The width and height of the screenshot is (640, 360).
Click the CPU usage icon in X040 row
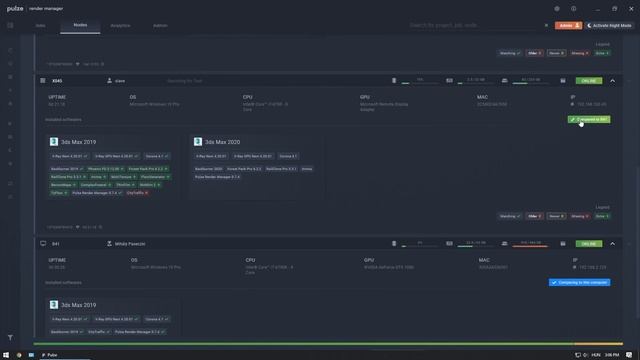(394, 81)
